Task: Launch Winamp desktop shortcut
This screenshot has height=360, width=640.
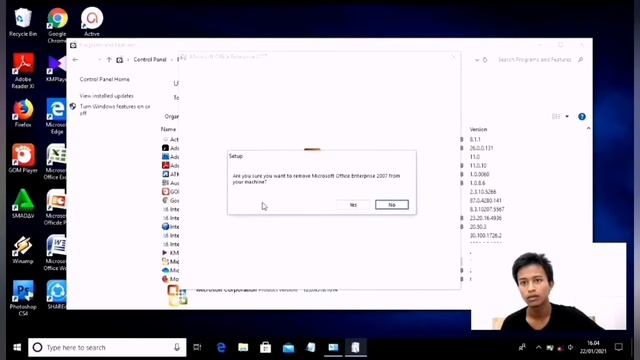Action: (23, 249)
